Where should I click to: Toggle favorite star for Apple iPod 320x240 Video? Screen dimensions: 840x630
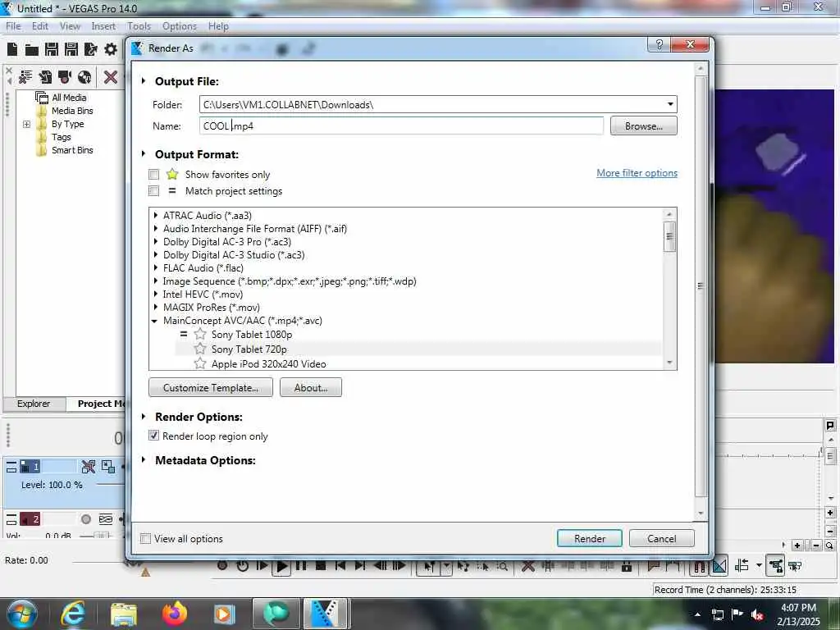200,363
